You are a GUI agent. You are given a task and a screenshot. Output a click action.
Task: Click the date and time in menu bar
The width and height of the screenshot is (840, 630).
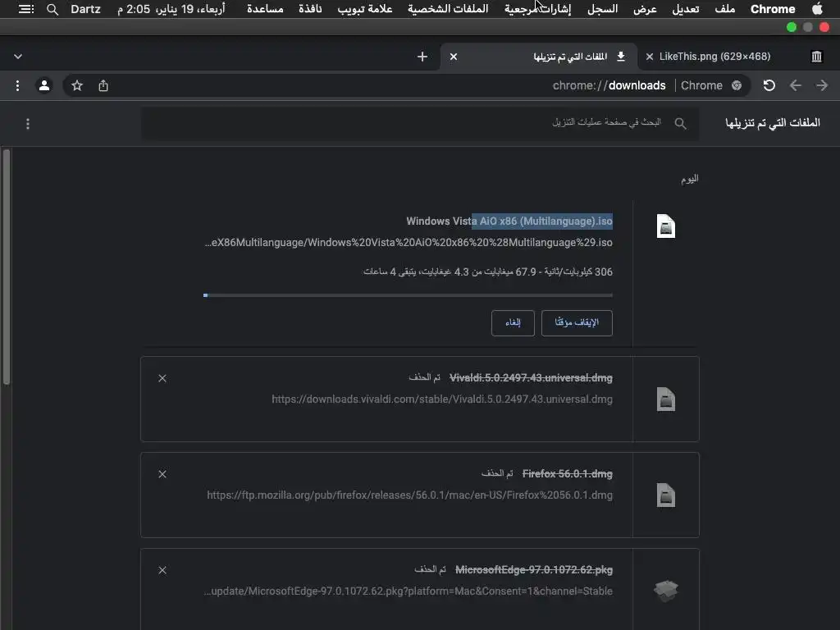(x=171, y=9)
